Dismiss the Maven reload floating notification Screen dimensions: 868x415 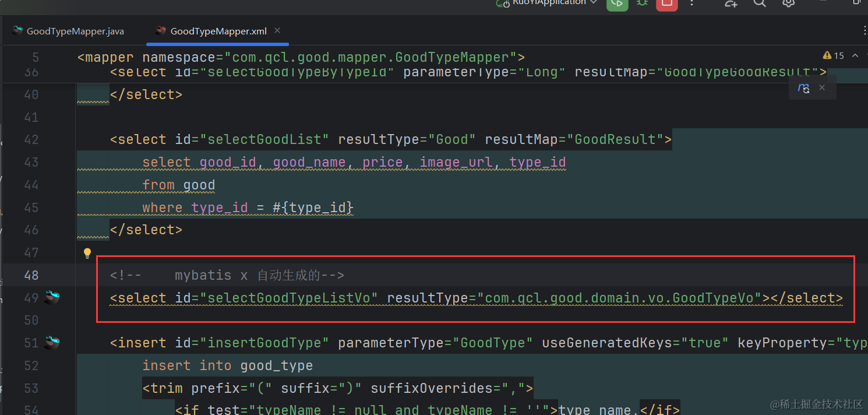point(822,87)
